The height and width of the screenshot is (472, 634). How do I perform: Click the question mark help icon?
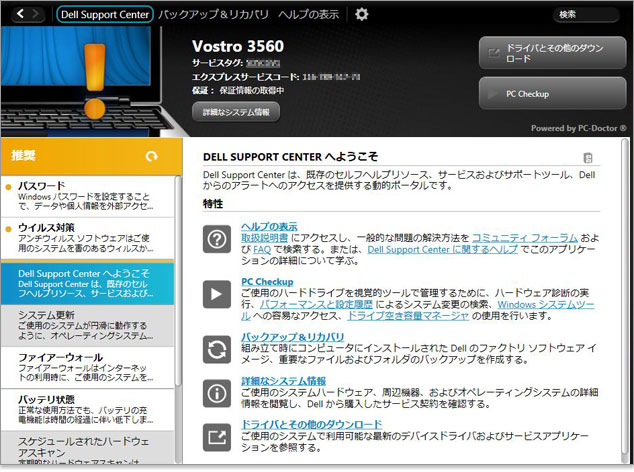point(217,239)
